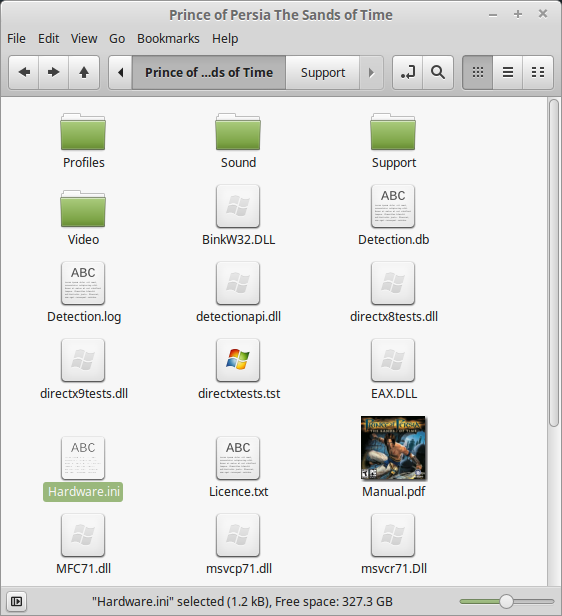Click the EAX.DLL name label
562x616 pixels.
[394, 394]
